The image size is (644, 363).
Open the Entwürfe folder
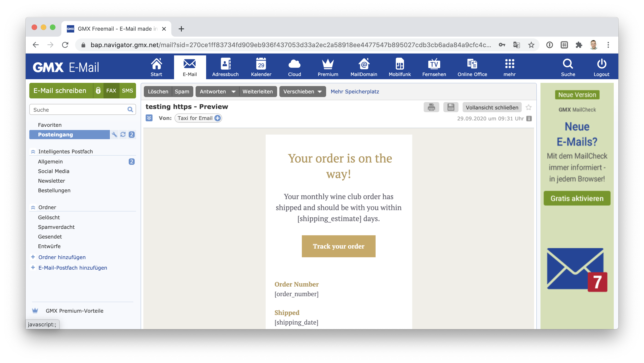point(49,246)
